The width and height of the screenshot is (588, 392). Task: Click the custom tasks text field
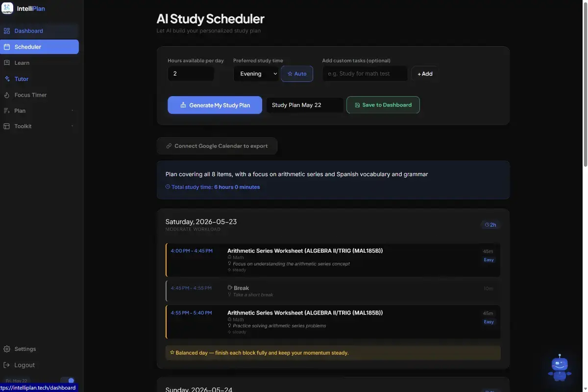pos(365,74)
